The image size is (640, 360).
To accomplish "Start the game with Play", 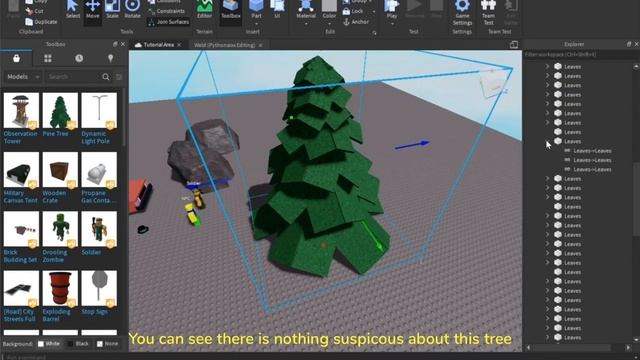I will coord(391,9).
